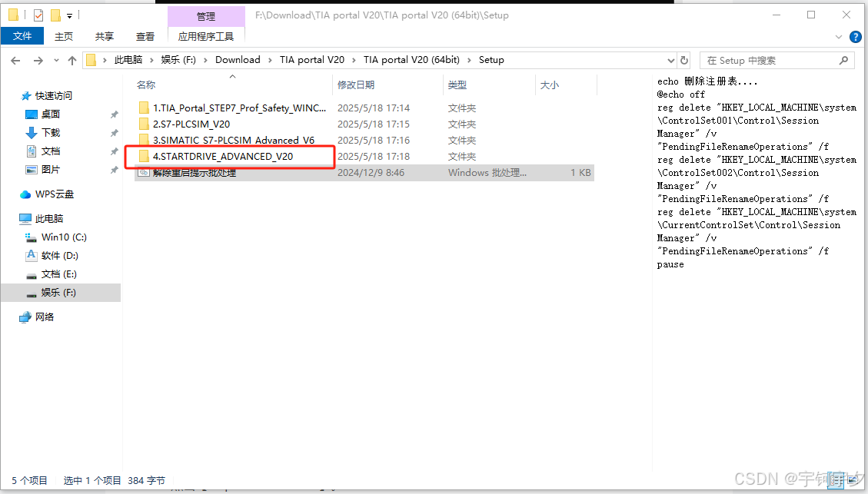This screenshot has width=868, height=494.
Task: Open Explorer help question mark icon
Action: click(855, 37)
